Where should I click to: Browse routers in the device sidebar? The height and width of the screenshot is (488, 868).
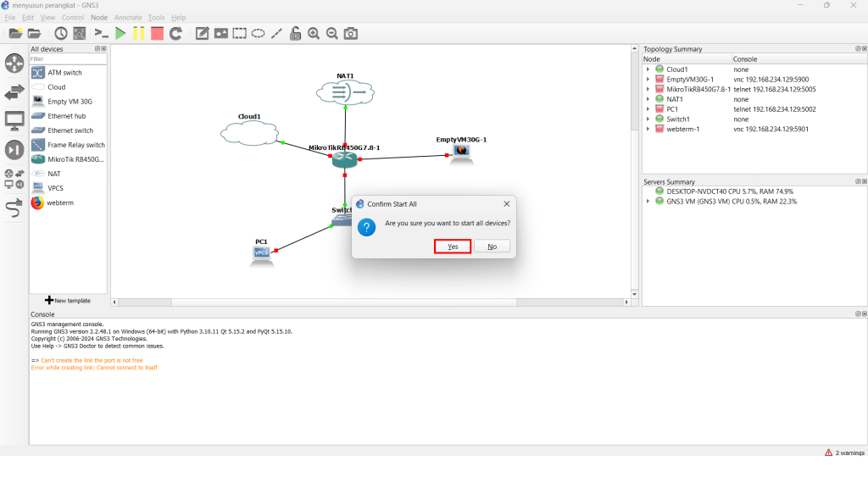tap(14, 64)
